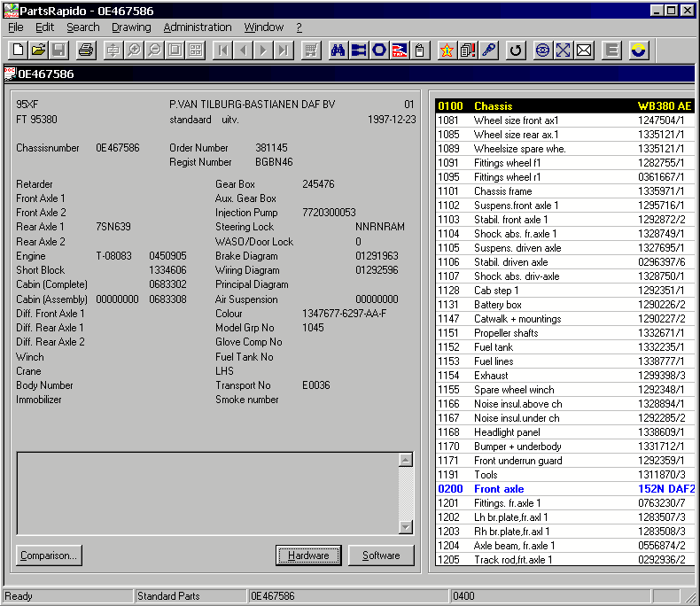Open the Search menu
Image resolution: width=700 pixels, height=606 pixels.
coord(83,27)
